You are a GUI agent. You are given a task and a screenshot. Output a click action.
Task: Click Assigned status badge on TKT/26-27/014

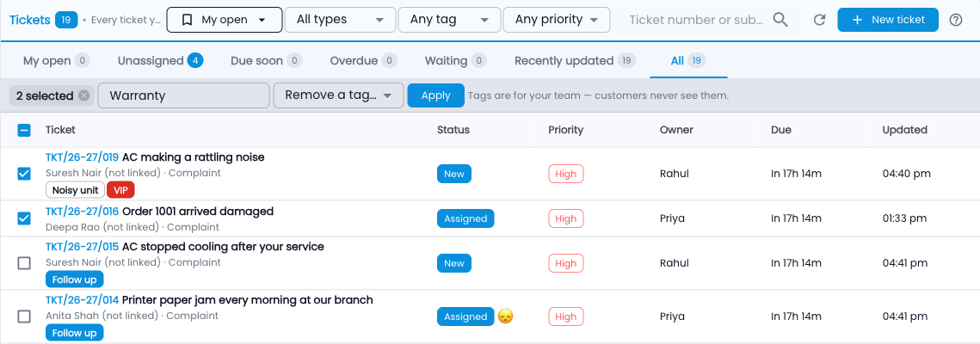click(x=465, y=316)
